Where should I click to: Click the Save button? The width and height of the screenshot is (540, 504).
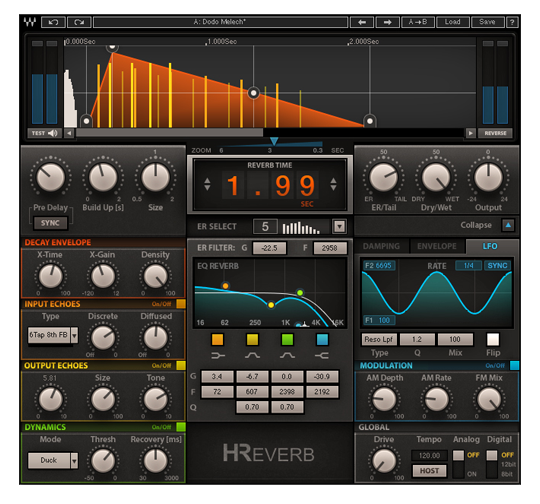click(x=487, y=22)
